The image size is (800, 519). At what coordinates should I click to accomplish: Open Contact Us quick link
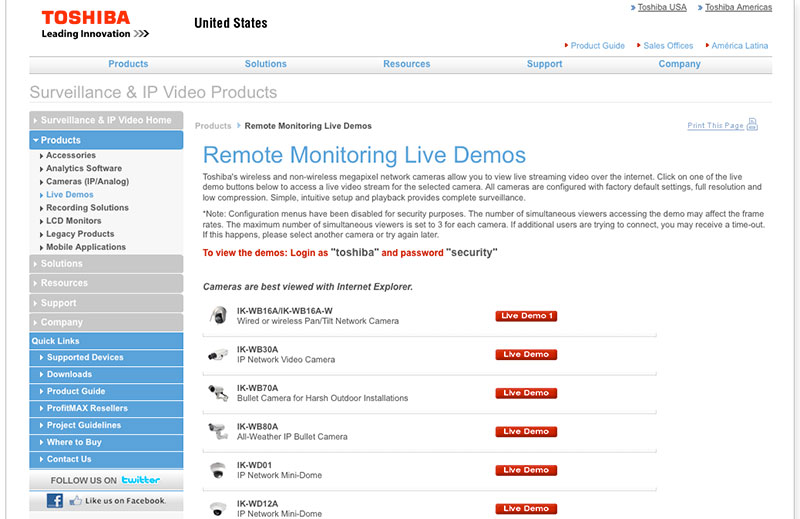click(x=106, y=459)
